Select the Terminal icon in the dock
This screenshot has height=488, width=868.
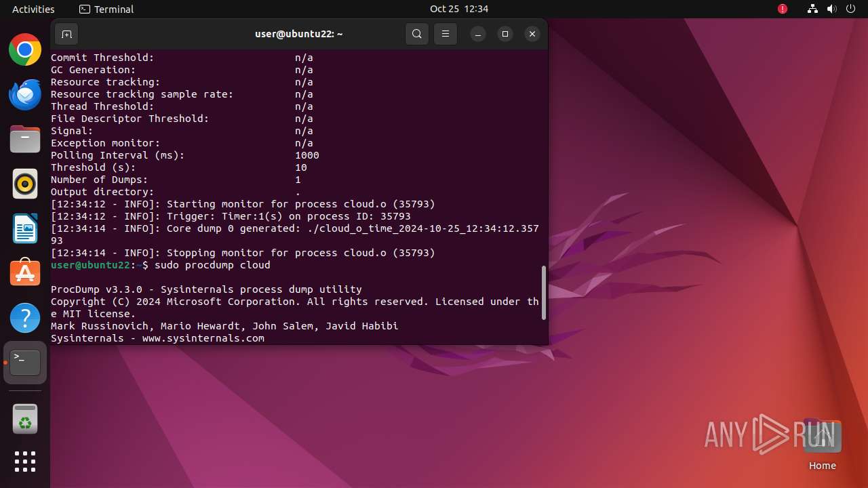point(25,363)
